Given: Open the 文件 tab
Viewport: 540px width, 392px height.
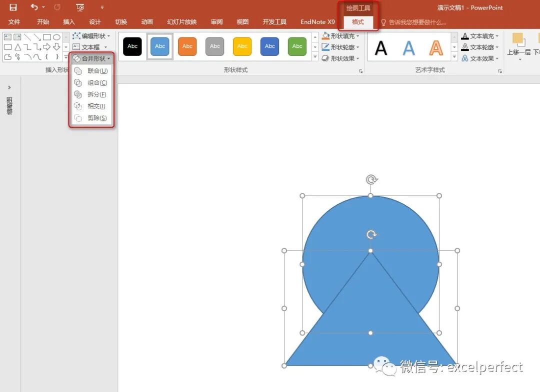Looking at the screenshot, I should (x=14, y=22).
